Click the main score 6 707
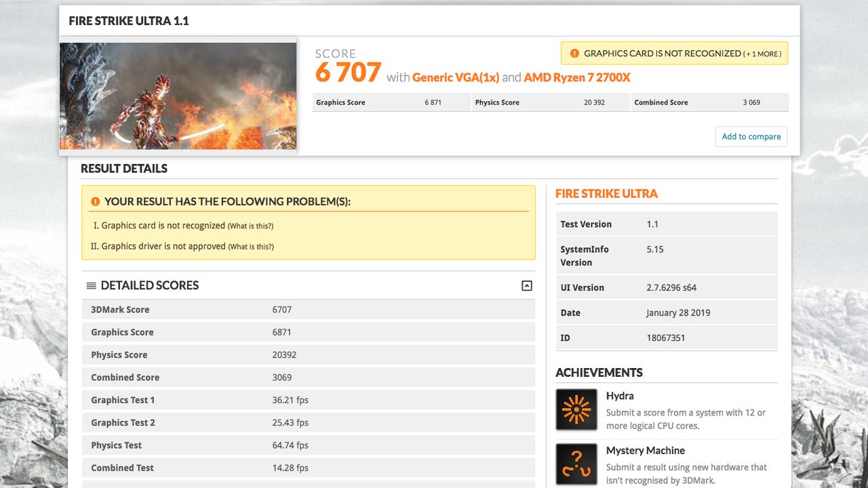 coord(349,73)
